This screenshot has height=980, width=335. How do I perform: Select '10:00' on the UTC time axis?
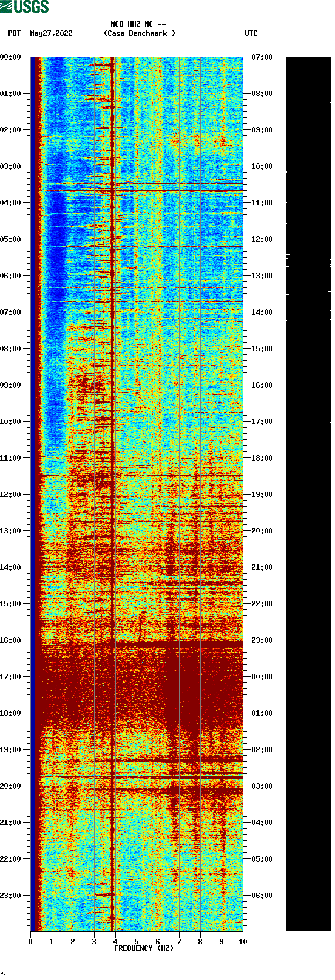pos(262,166)
